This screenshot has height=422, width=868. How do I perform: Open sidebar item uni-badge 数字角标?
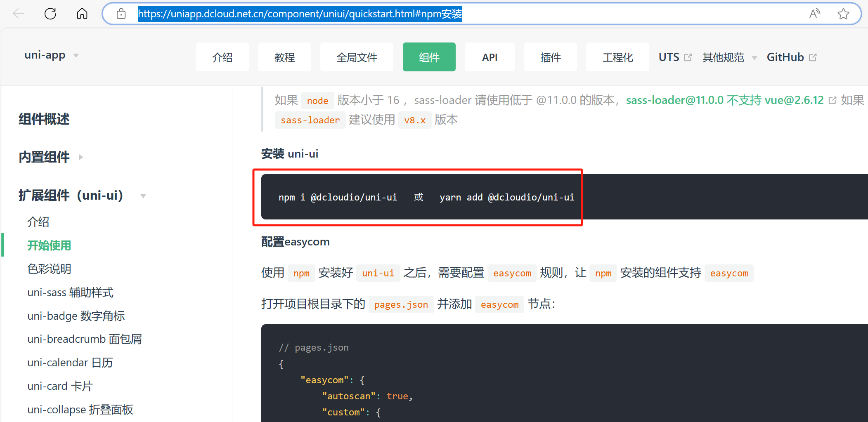tap(76, 316)
